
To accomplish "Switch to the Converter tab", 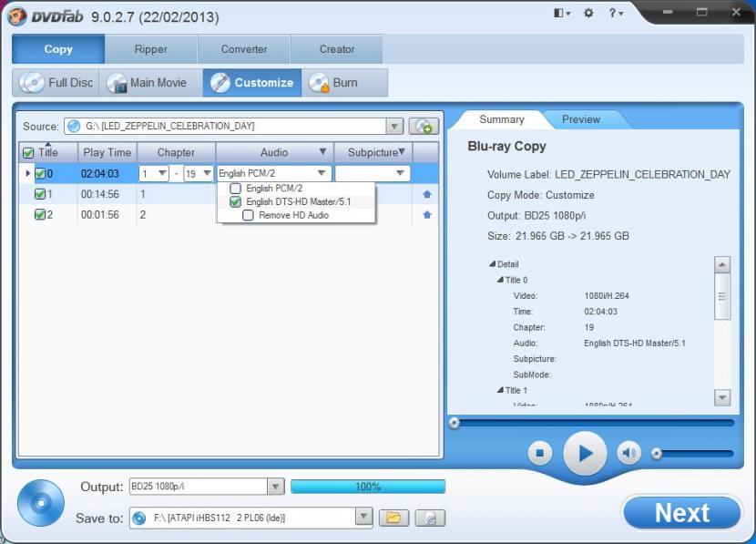I will coord(244,49).
